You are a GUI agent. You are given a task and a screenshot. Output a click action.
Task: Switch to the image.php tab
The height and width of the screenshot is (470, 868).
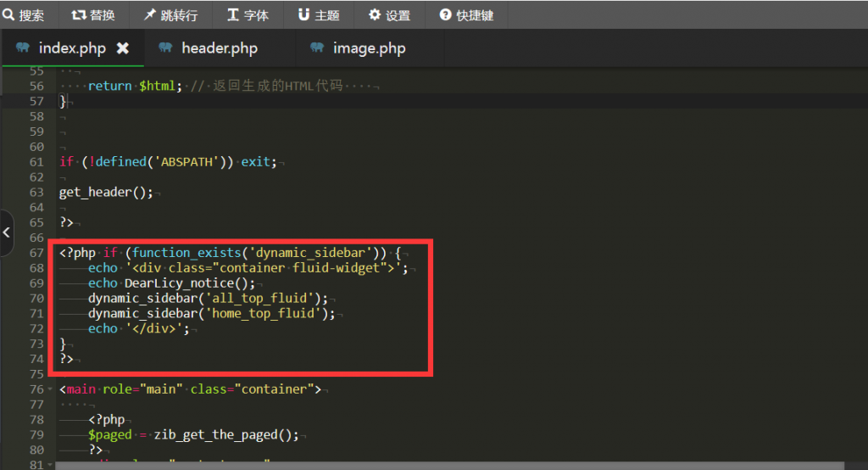click(369, 48)
